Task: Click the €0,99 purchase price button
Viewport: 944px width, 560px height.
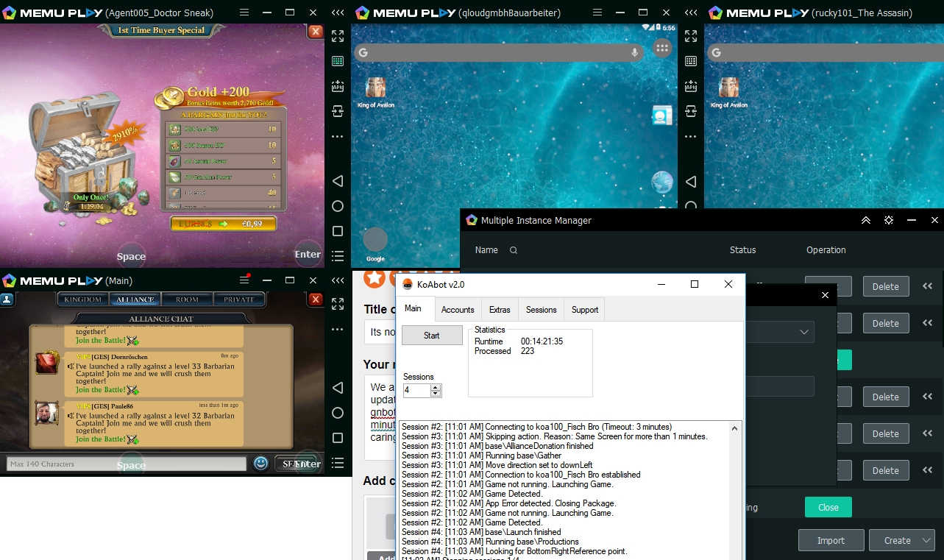Action: tap(223, 224)
